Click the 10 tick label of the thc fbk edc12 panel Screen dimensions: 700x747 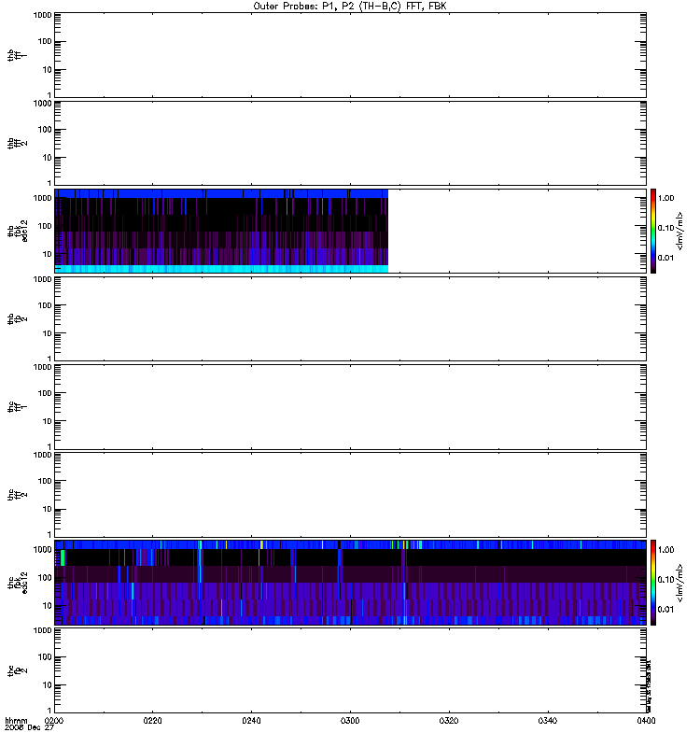point(48,606)
